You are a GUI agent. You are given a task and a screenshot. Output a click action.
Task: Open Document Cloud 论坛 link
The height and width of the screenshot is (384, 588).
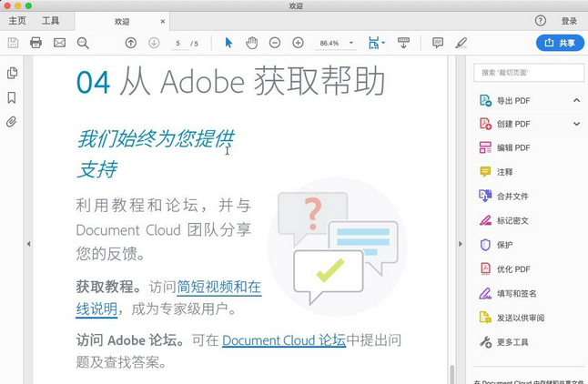pos(284,340)
